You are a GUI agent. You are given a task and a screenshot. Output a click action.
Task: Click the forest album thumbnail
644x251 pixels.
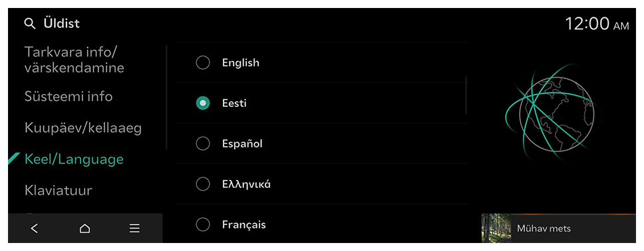496,228
